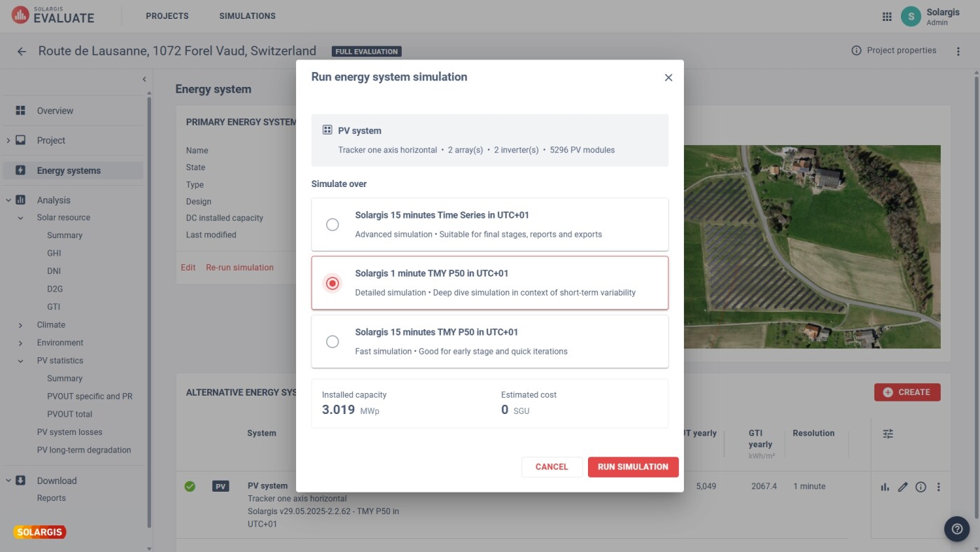The image size is (980, 552).
Task: Click the Solargis logo at sidebar bottom
Action: point(40,532)
